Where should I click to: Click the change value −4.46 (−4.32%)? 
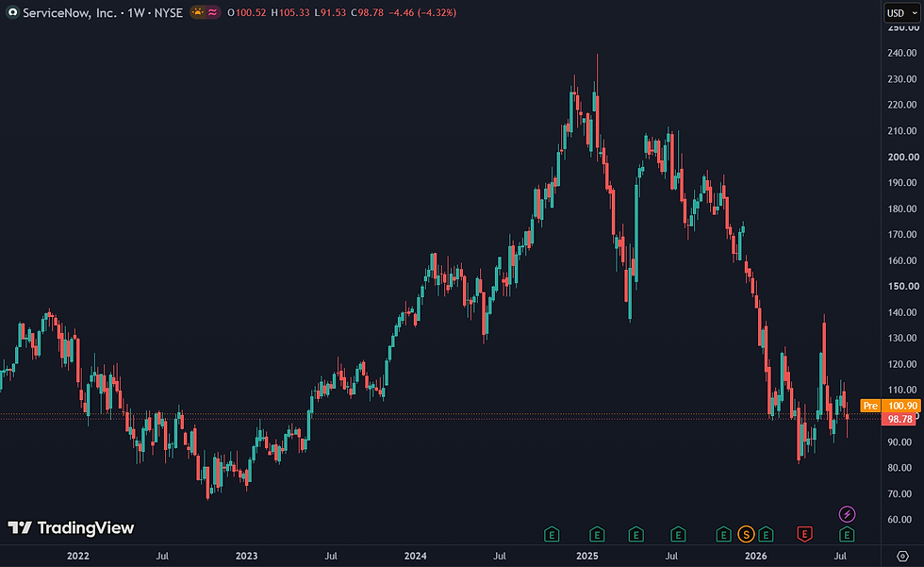point(422,12)
